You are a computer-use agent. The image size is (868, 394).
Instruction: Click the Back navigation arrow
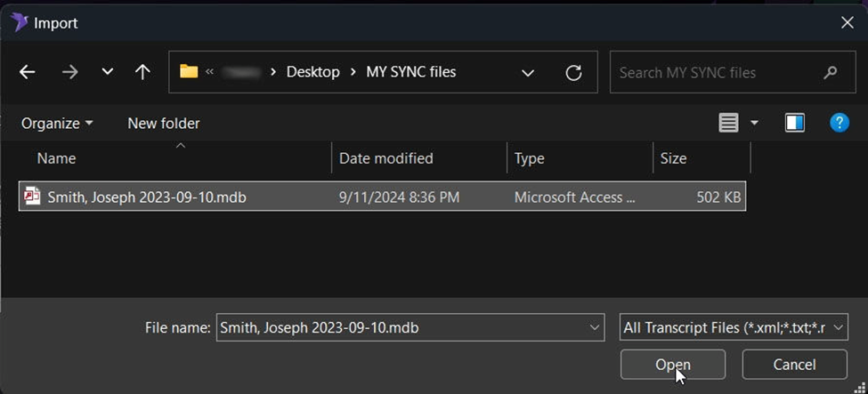(x=27, y=72)
